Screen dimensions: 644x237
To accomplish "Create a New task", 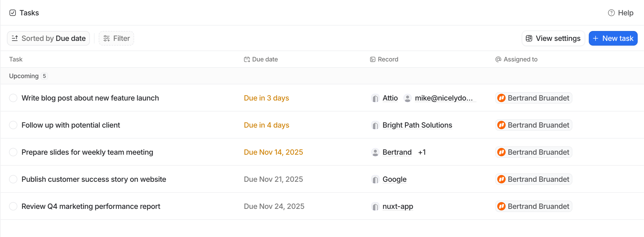I will (x=613, y=39).
